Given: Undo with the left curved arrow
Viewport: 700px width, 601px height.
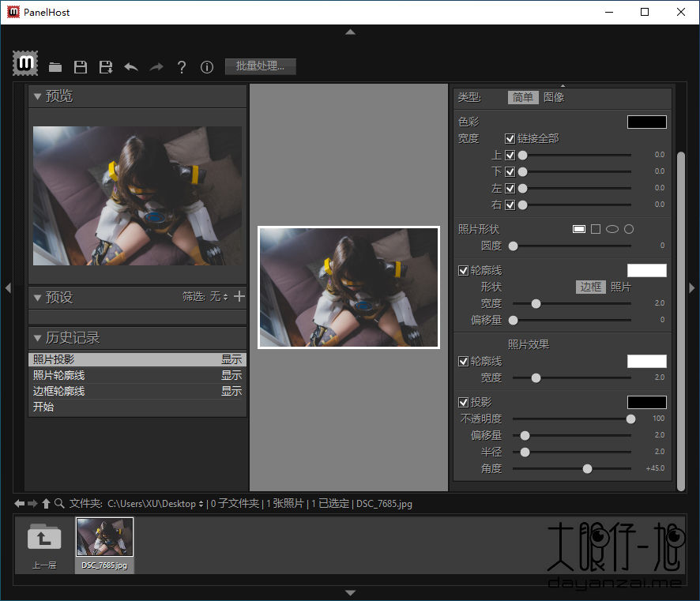Looking at the screenshot, I should [x=131, y=67].
